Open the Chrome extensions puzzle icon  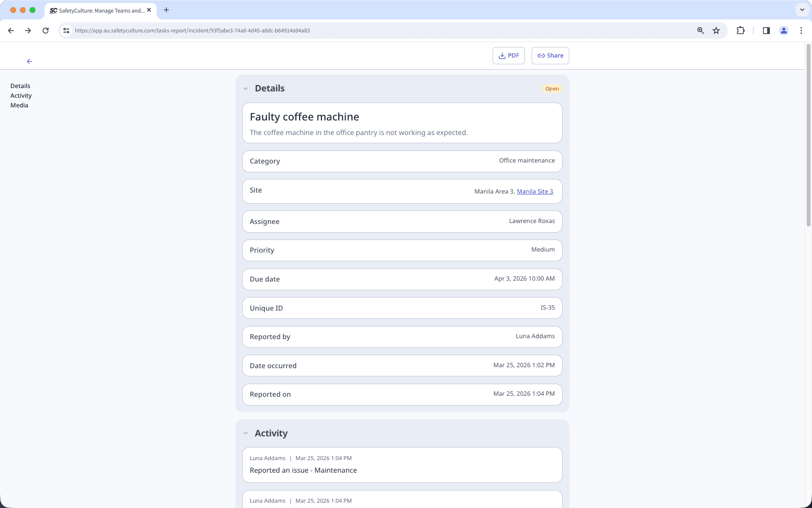tap(740, 30)
